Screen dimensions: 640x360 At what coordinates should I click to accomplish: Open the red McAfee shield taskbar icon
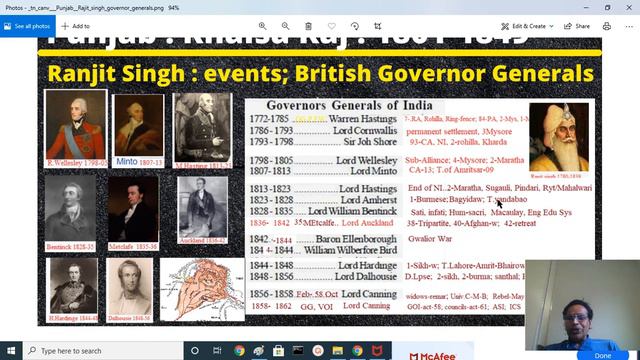377,351
